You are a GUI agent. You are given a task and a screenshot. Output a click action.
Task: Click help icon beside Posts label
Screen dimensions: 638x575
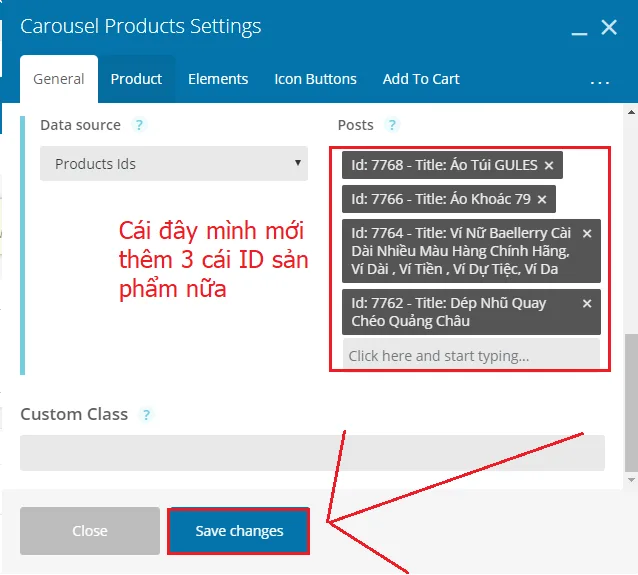392,125
